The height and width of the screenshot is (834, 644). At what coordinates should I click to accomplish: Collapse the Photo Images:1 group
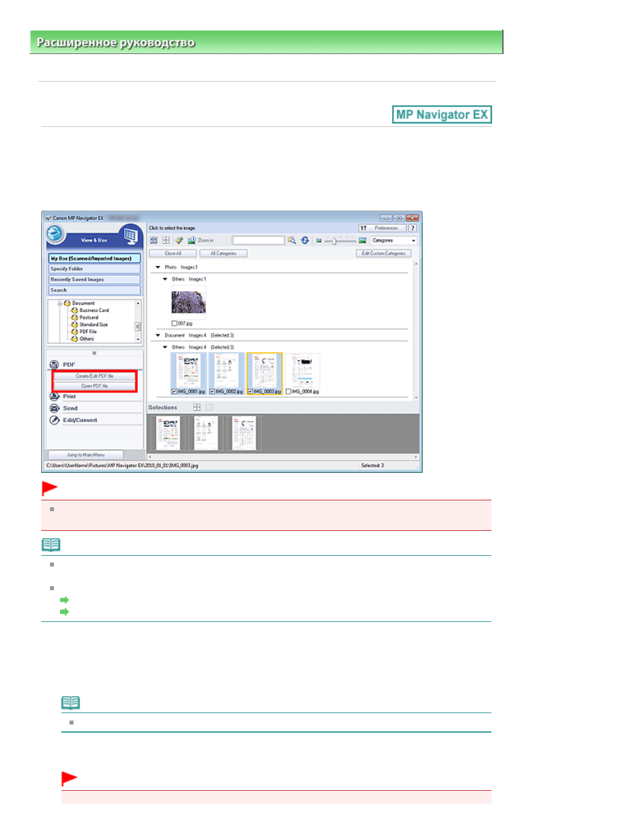(158, 267)
